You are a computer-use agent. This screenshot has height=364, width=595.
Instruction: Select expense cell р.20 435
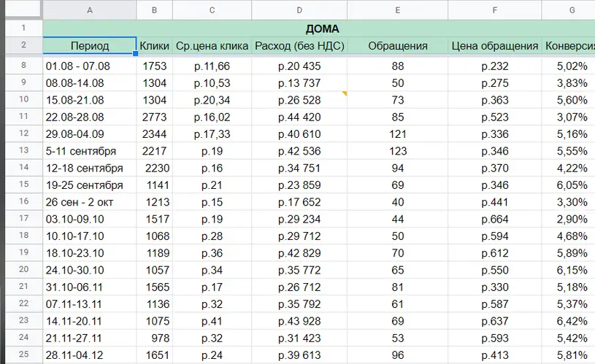[x=299, y=66]
